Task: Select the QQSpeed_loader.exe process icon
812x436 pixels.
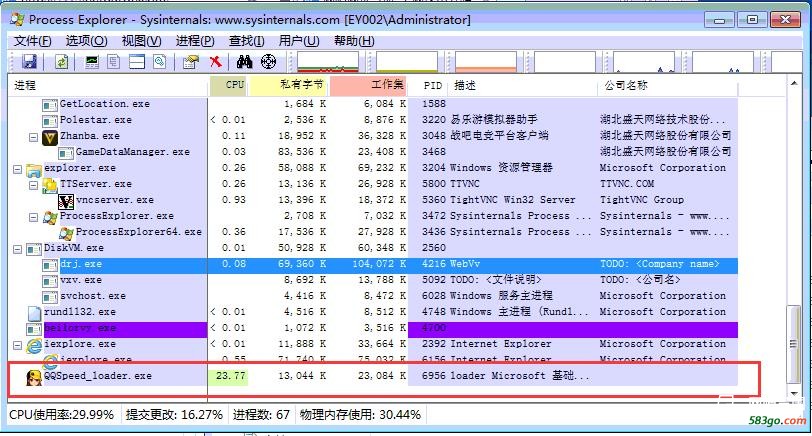Action: pos(33,376)
